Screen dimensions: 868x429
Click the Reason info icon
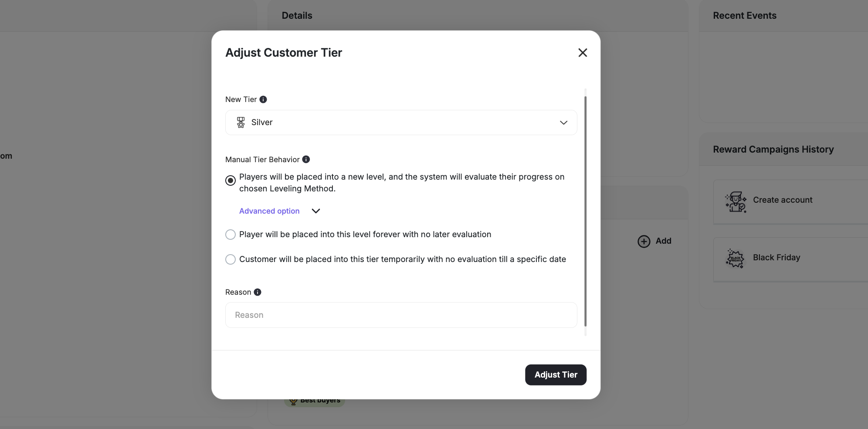coord(258,292)
